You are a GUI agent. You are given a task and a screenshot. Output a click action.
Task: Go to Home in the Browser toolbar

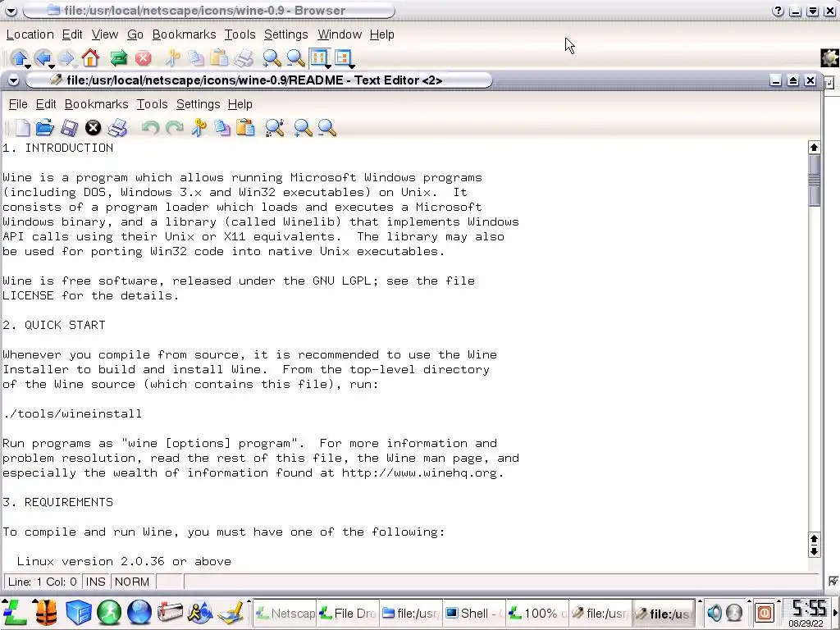click(90, 58)
